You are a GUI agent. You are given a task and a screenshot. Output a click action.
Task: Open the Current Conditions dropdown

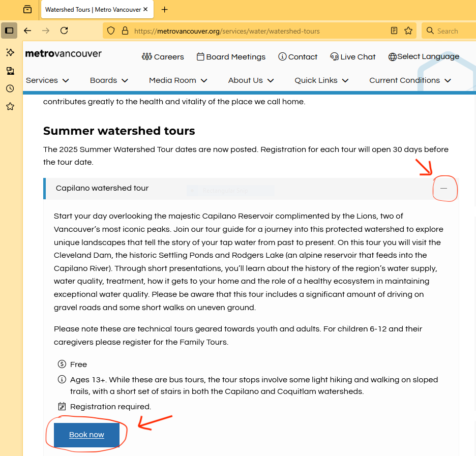[410, 80]
